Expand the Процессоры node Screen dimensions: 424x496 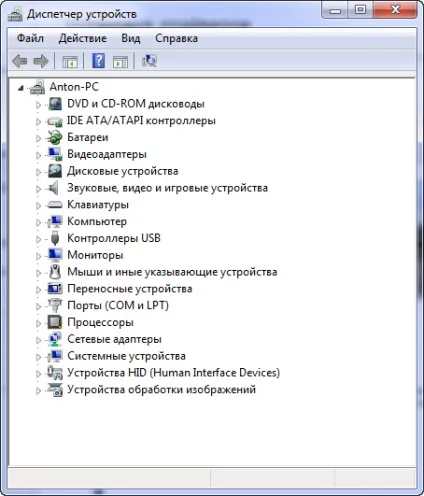[x=38, y=323]
